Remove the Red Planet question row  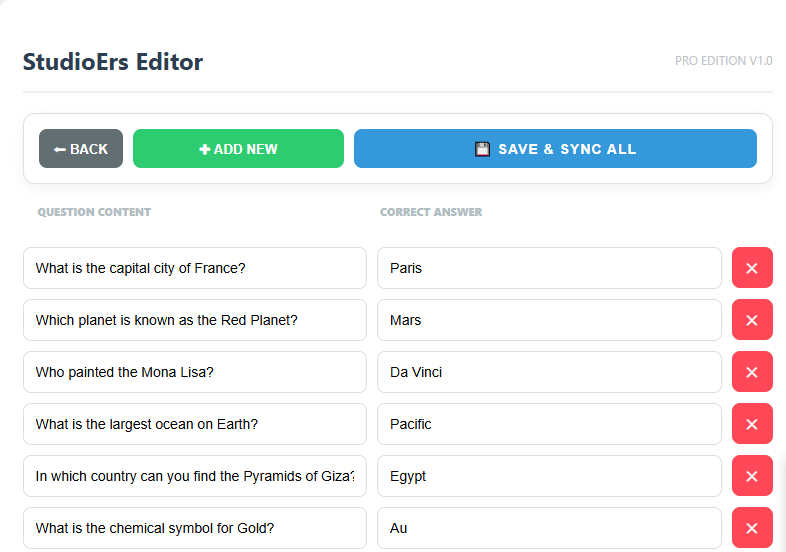(x=752, y=320)
